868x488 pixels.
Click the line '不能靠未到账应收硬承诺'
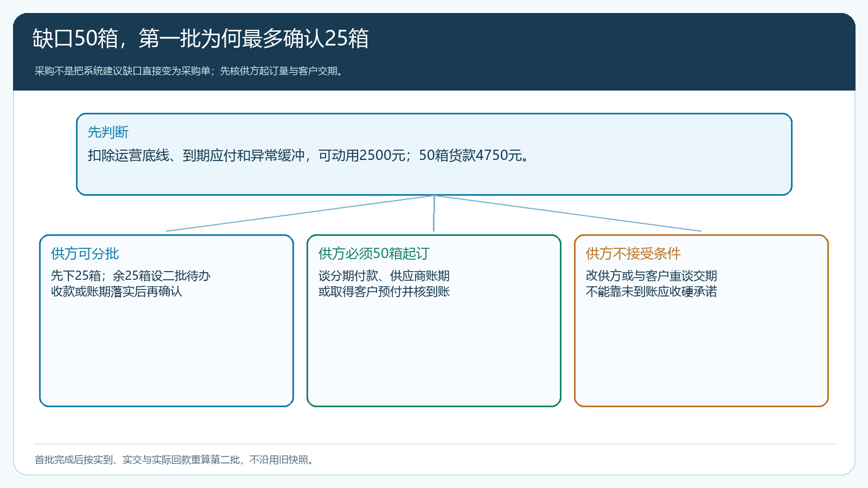[652, 291]
